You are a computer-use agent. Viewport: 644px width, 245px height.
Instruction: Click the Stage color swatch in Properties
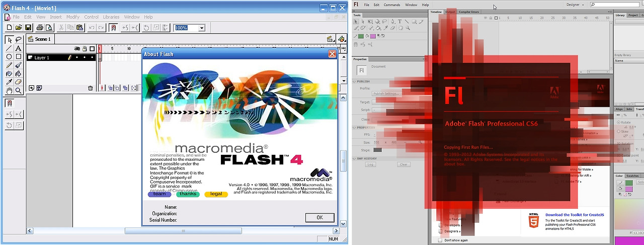point(377,150)
